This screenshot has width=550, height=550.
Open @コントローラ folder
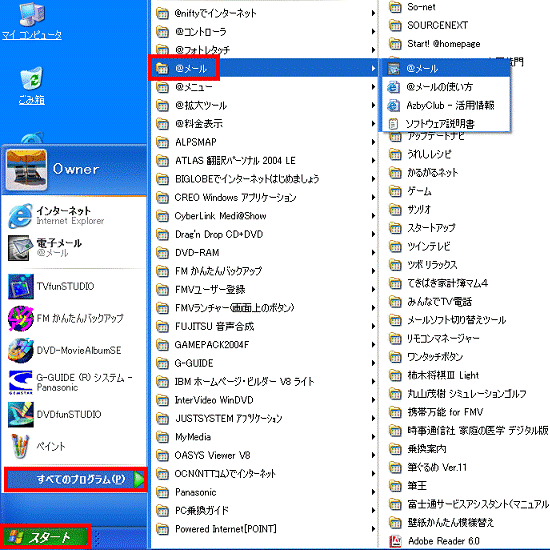[265, 32]
